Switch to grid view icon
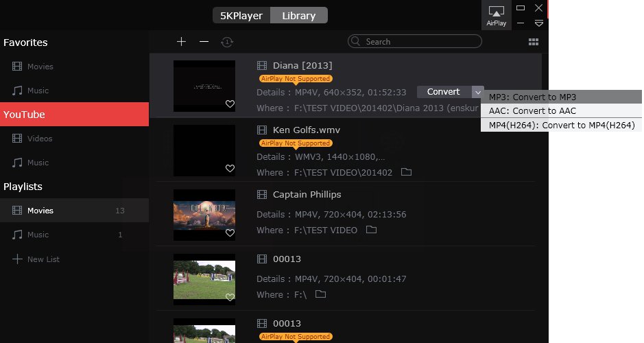 [x=533, y=42]
